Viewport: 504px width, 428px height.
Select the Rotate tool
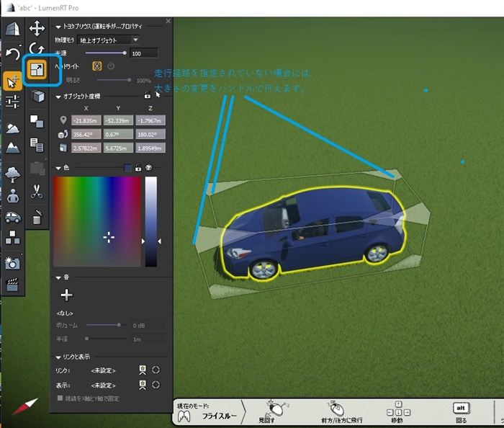point(37,49)
